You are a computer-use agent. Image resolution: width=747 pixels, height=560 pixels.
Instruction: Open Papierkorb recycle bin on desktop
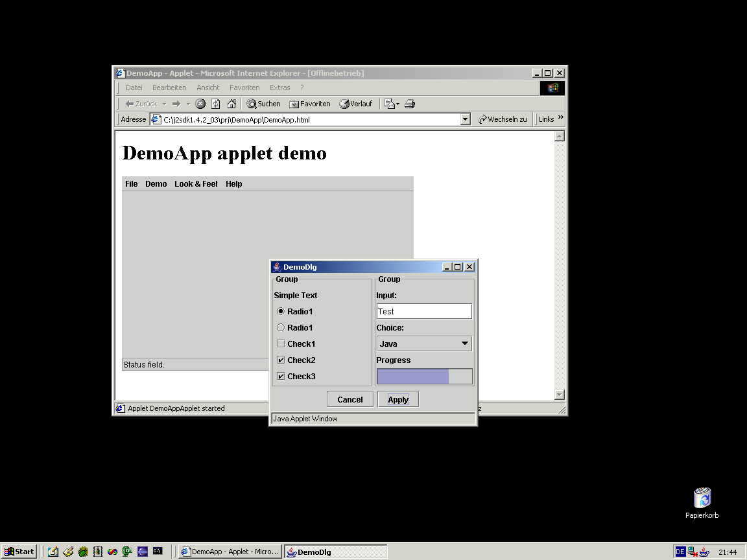pos(702,498)
